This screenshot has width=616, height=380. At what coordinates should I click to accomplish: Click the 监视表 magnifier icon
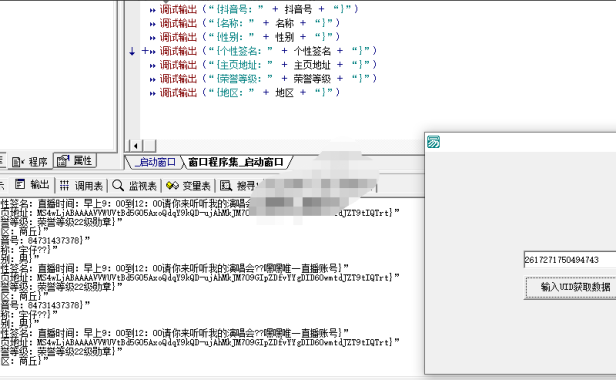118,185
